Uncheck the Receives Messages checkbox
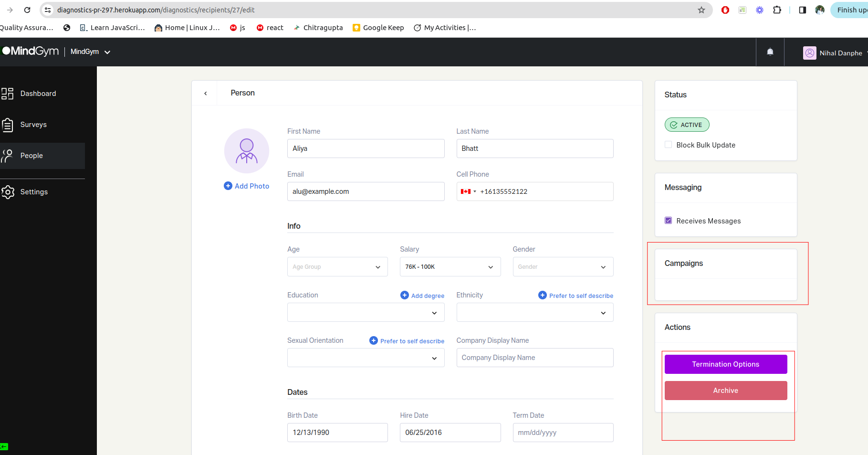868x455 pixels. [668, 221]
